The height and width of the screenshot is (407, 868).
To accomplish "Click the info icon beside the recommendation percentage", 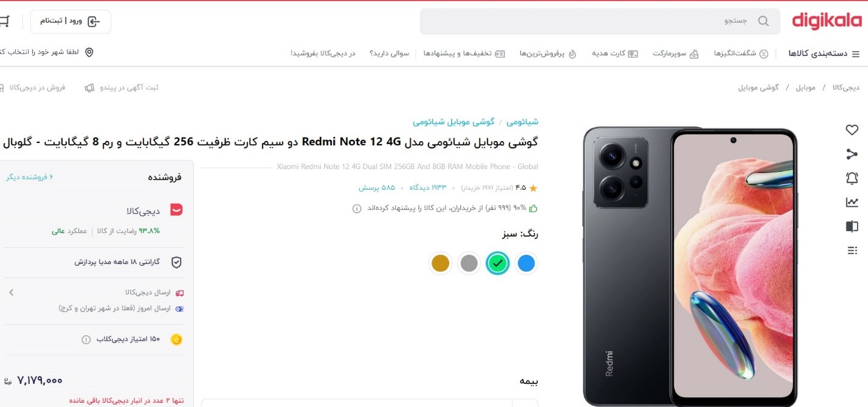I will 357,208.
